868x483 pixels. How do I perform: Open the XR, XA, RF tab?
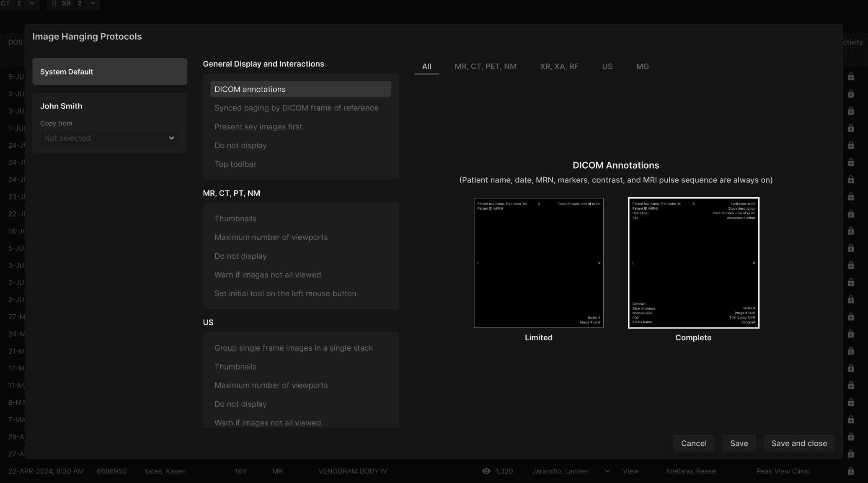point(559,67)
